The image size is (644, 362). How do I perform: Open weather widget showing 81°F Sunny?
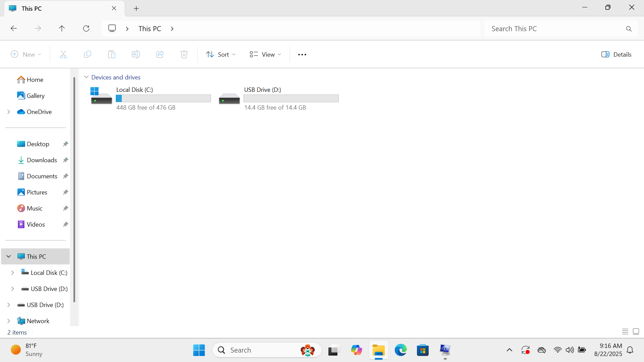(27, 350)
